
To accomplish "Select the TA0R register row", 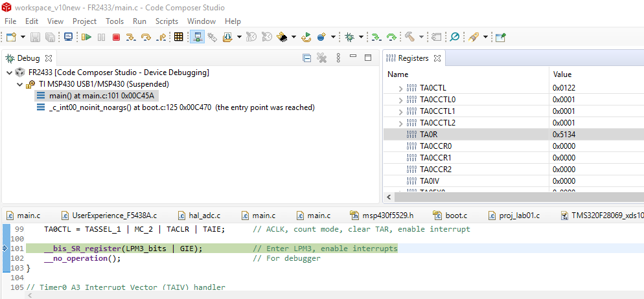I will pos(514,135).
